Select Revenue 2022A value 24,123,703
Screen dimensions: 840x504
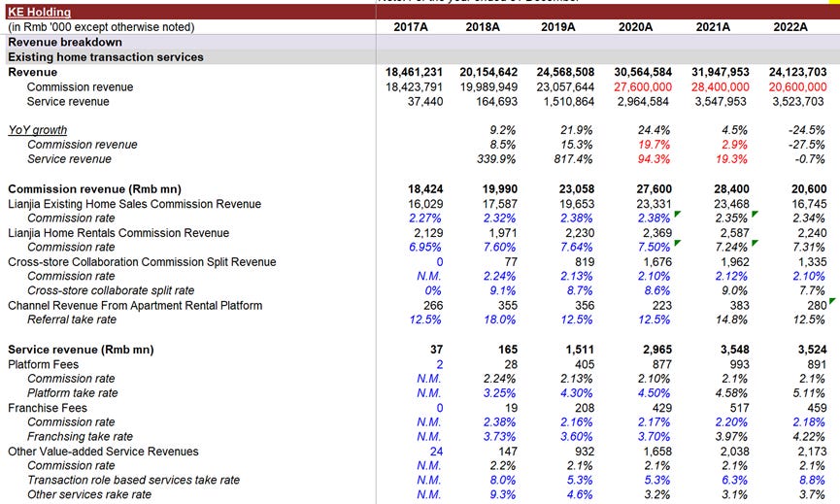[797, 72]
